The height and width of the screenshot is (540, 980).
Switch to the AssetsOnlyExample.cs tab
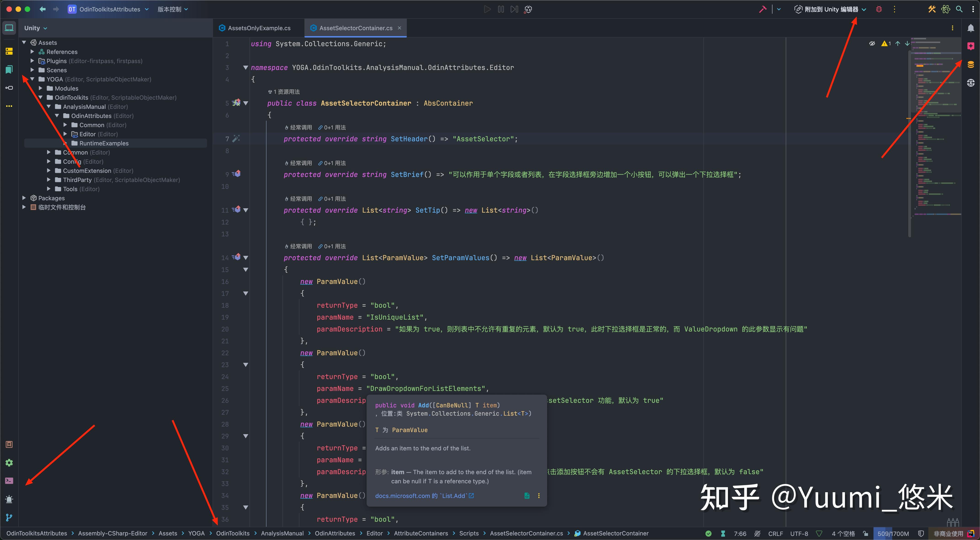tap(259, 28)
